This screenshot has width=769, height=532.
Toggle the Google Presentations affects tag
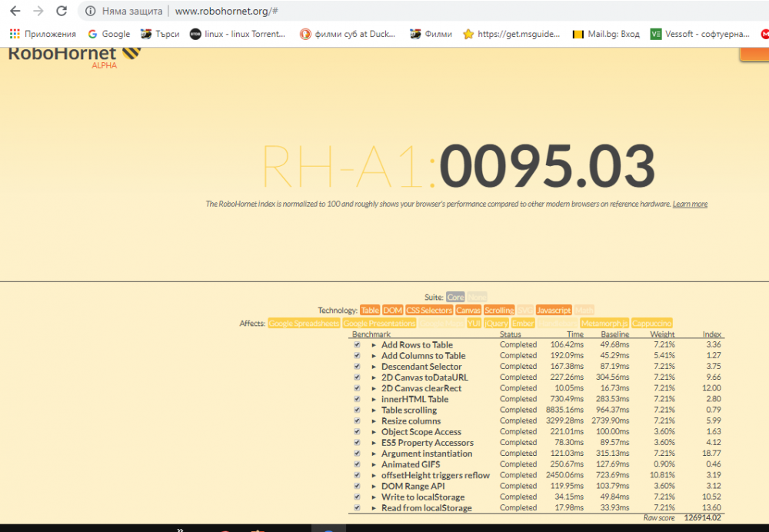pyautogui.click(x=379, y=324)
